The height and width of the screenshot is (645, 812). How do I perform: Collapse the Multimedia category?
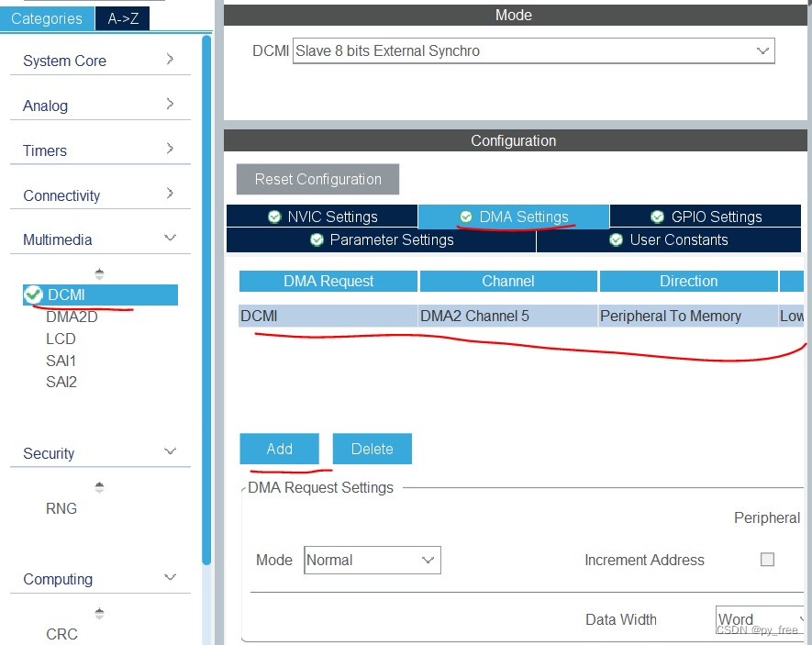click(x=170, y=238)
